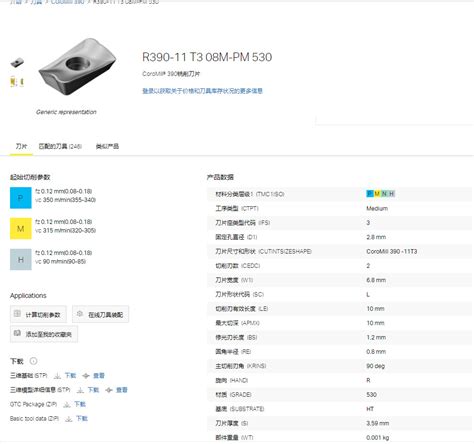Open the info icon beside 下载 heading
The image size is (474, 444).
point(33,361)
